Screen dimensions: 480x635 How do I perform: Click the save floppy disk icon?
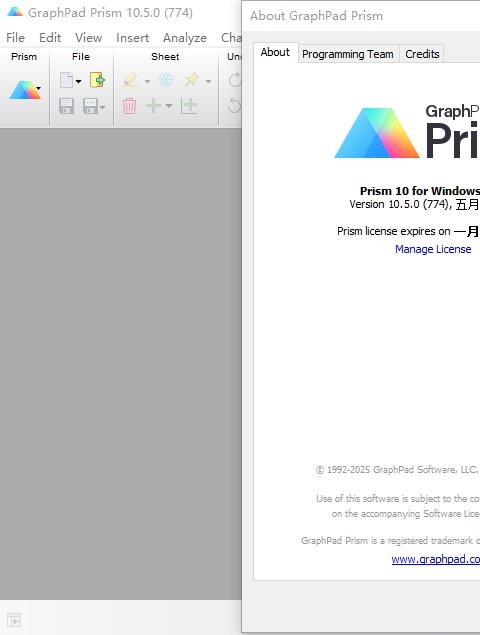pyautogui.click(x=66, y=106)
